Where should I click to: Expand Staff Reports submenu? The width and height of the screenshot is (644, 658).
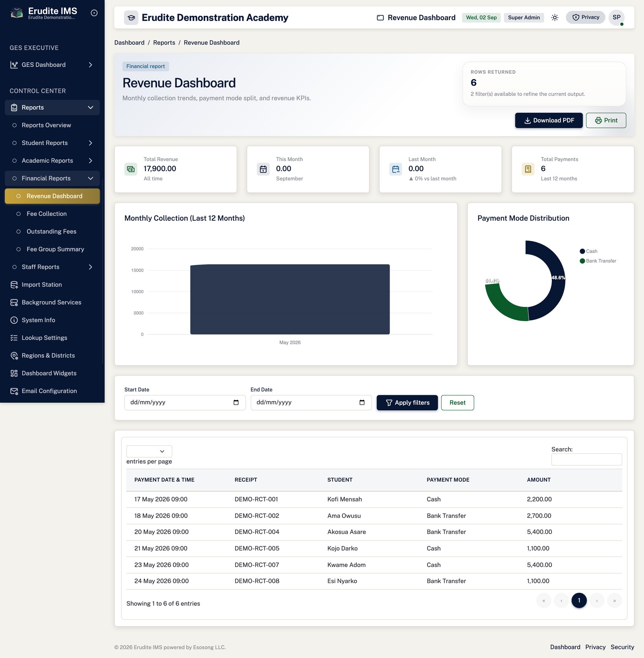tap(52, 267)
